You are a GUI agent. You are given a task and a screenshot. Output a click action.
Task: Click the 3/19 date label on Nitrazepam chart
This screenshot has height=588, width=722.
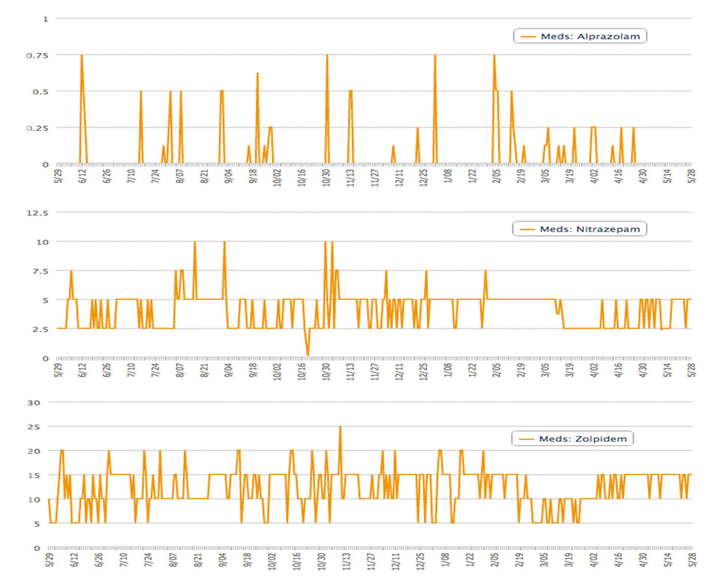click(x=570, y=370)
